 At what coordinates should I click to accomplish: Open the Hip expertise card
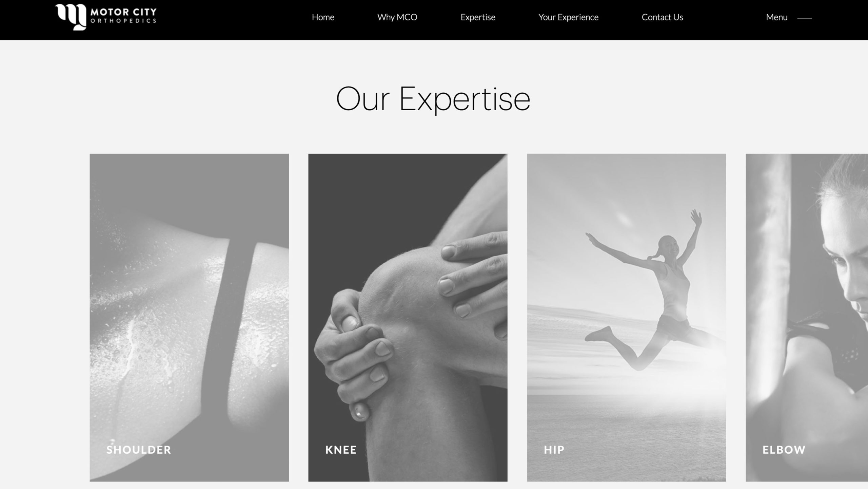pos(626,317)
